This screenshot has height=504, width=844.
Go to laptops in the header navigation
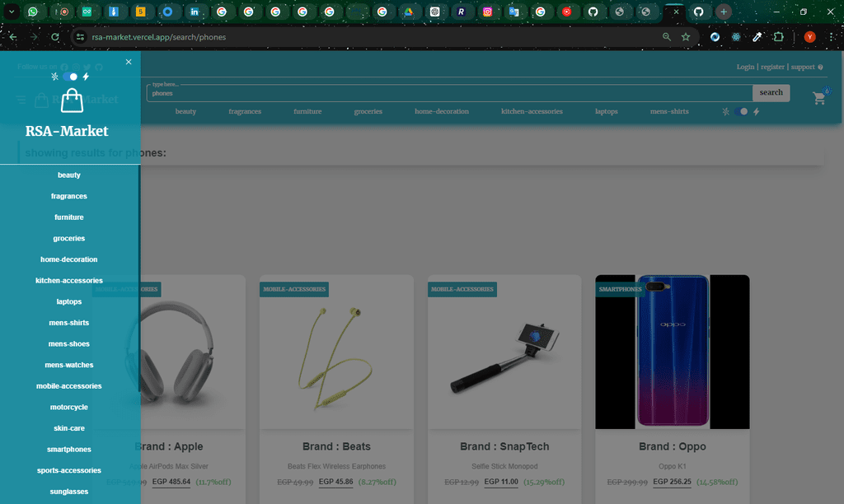(x=606, y=111)
